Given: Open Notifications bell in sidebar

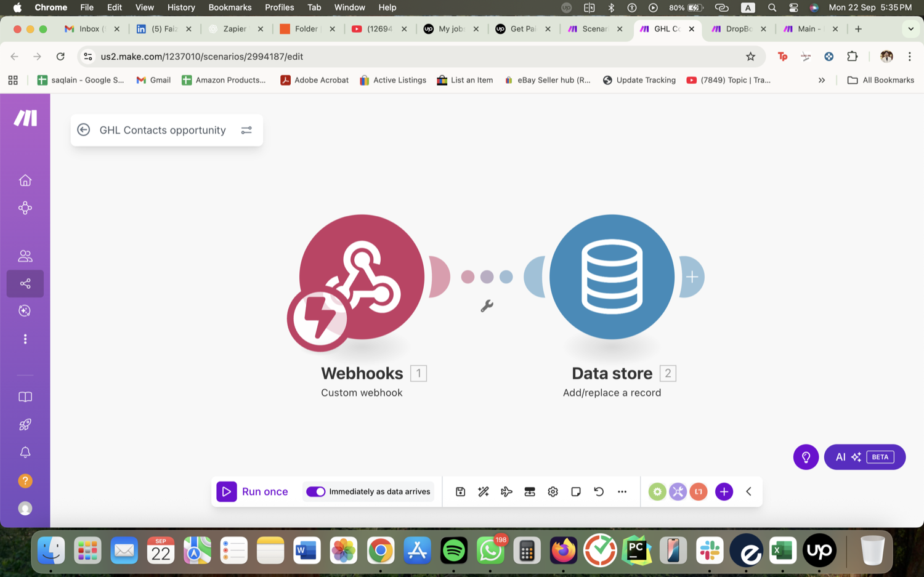Looking at the screenshot, I should click(x=25, y=453).
